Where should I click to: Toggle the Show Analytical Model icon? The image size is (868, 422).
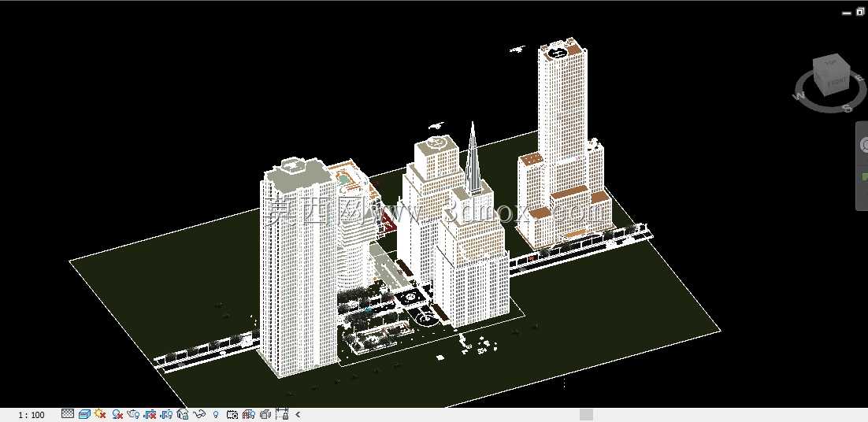[x=249, y=414]
